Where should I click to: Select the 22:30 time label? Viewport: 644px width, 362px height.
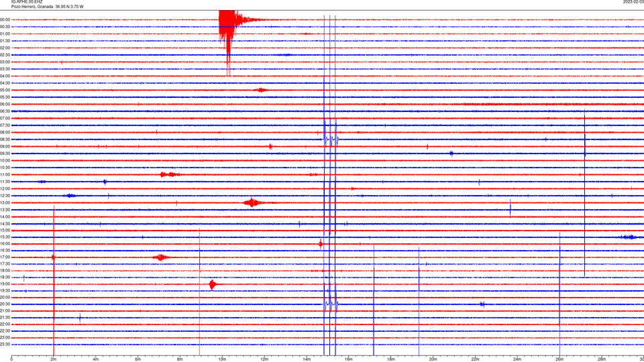point(5,330)
